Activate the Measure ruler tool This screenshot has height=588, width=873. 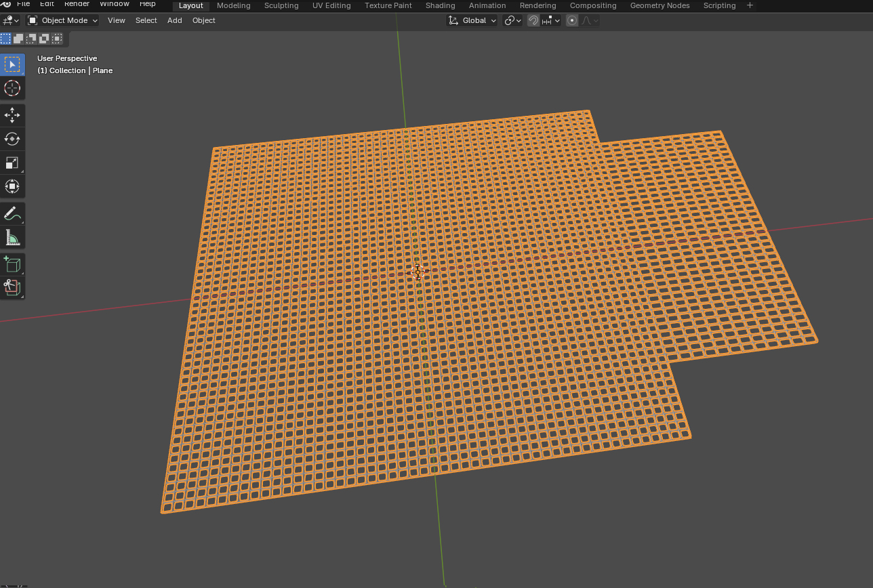tap(12, 237)
